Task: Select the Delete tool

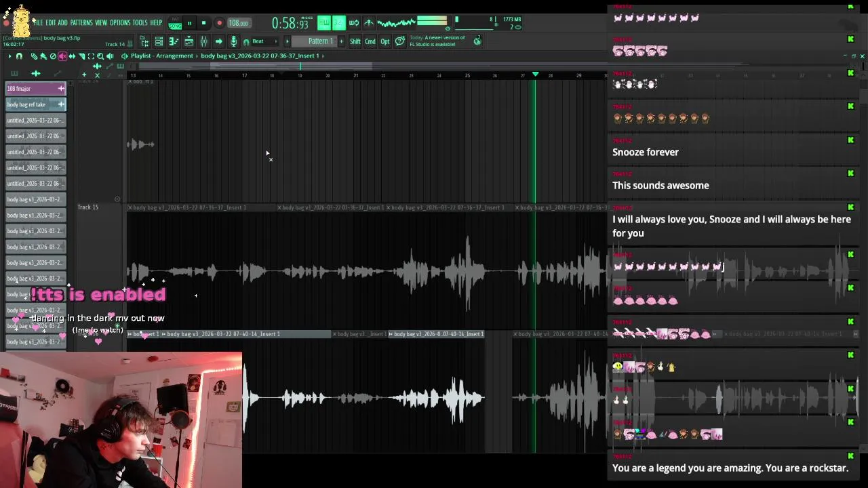Action: click(x=53, y=56)
